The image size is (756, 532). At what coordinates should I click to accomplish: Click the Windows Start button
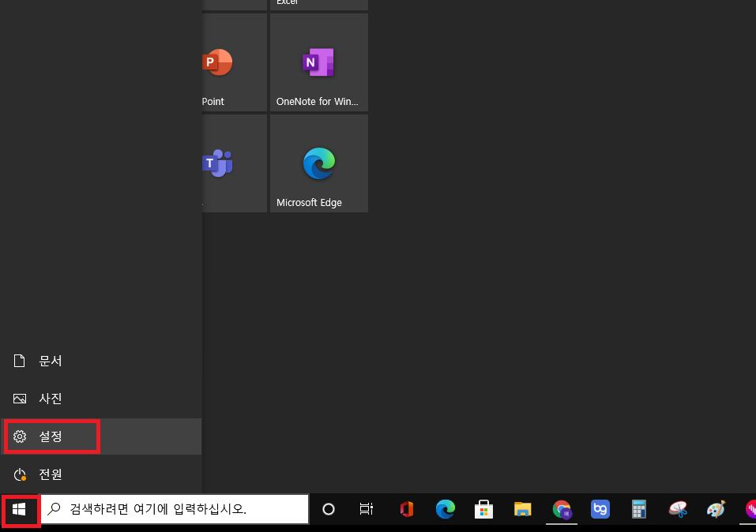pyautogui.click(x=19, y=509)
